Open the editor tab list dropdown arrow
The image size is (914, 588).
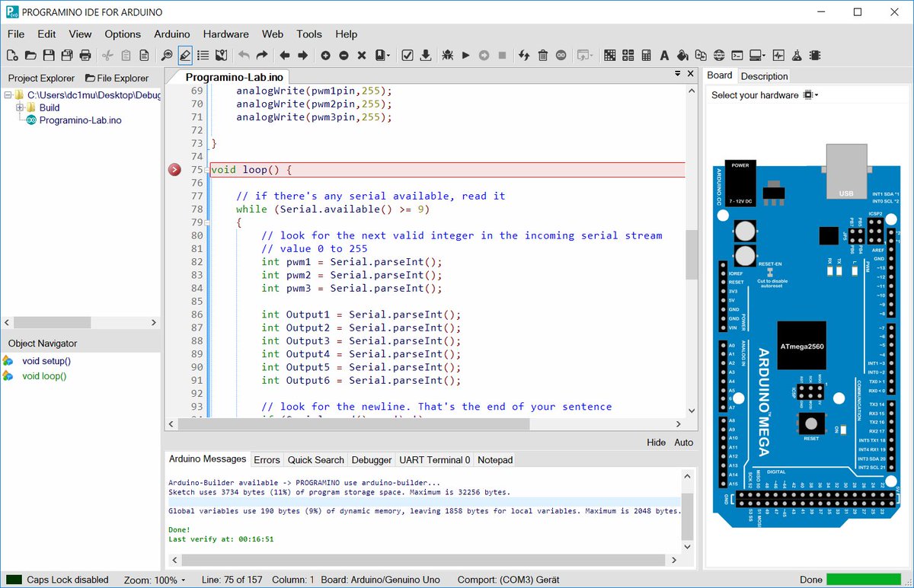pyautogui.click(x=678, y=74)
